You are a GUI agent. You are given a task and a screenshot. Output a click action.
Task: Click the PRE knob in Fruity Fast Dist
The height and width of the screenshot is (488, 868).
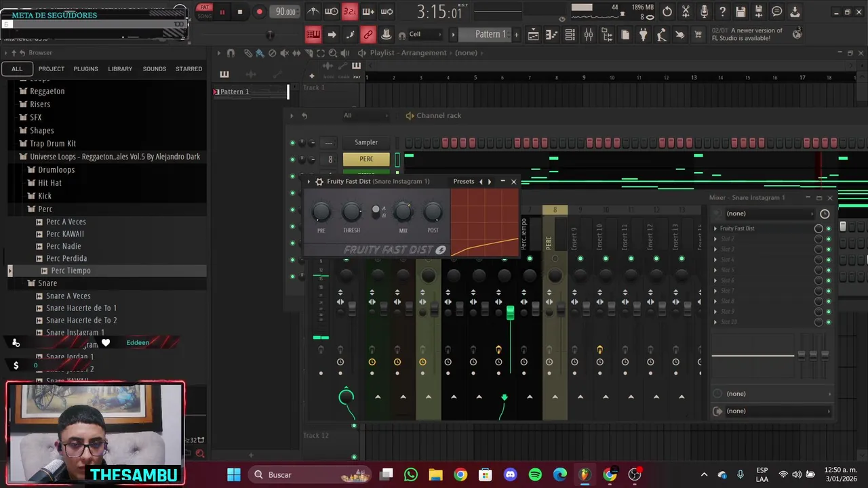(321, 212)
